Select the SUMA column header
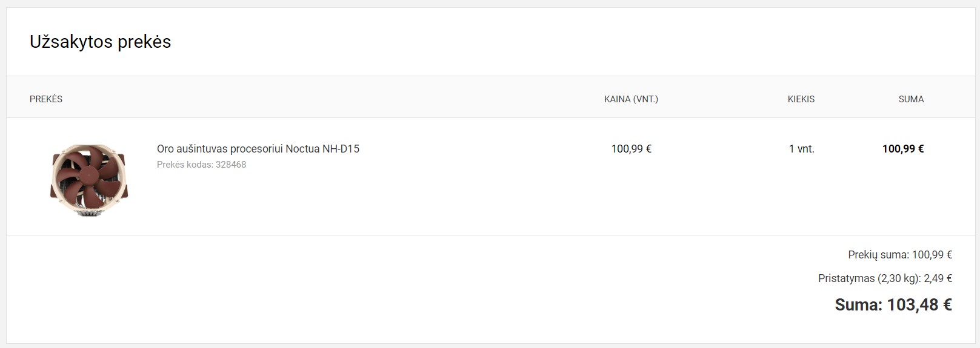This screenshot has height=348, width=980. click(x=911, y=99)
